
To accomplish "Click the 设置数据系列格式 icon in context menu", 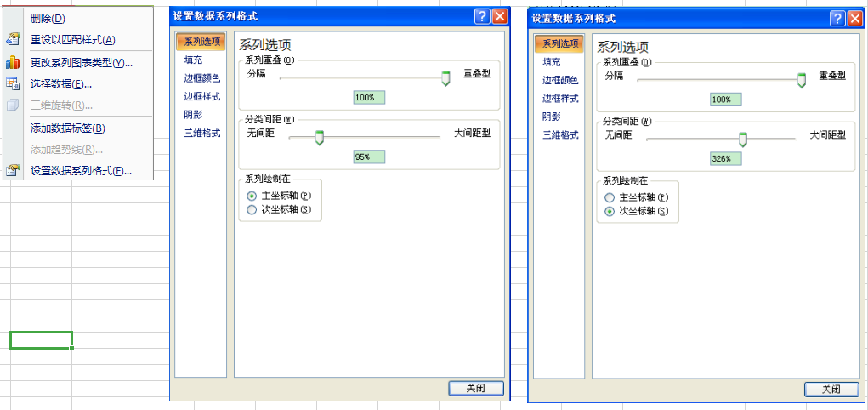I will click(12, 171).
